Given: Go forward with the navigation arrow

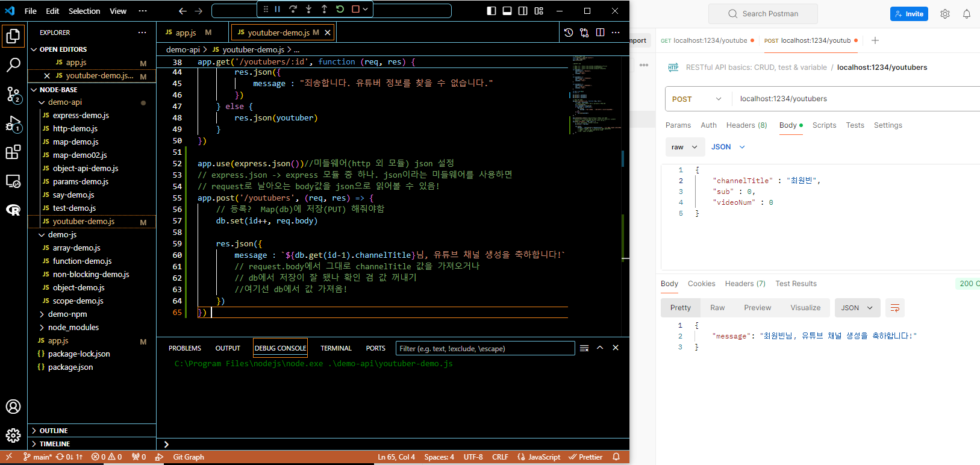Looking at the screenshot, I should [199, 11].
